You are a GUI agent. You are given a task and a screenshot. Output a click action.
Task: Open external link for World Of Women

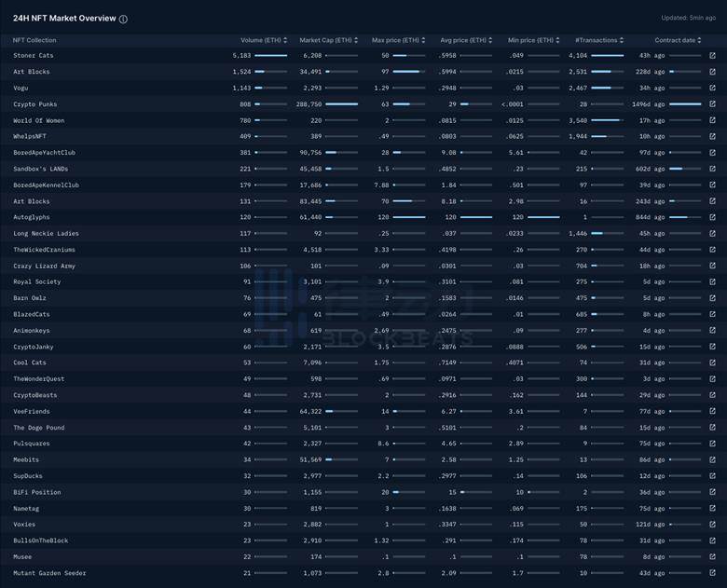pos(712,120)
